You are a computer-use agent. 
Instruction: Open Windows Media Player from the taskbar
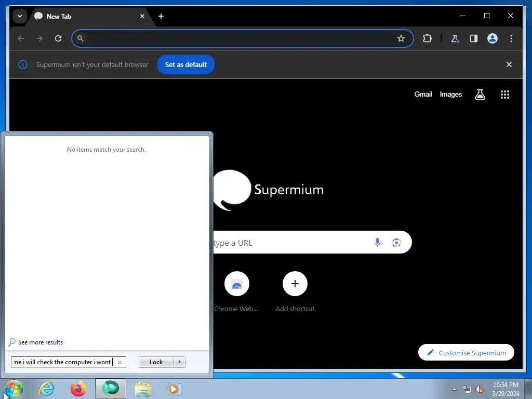175,389
